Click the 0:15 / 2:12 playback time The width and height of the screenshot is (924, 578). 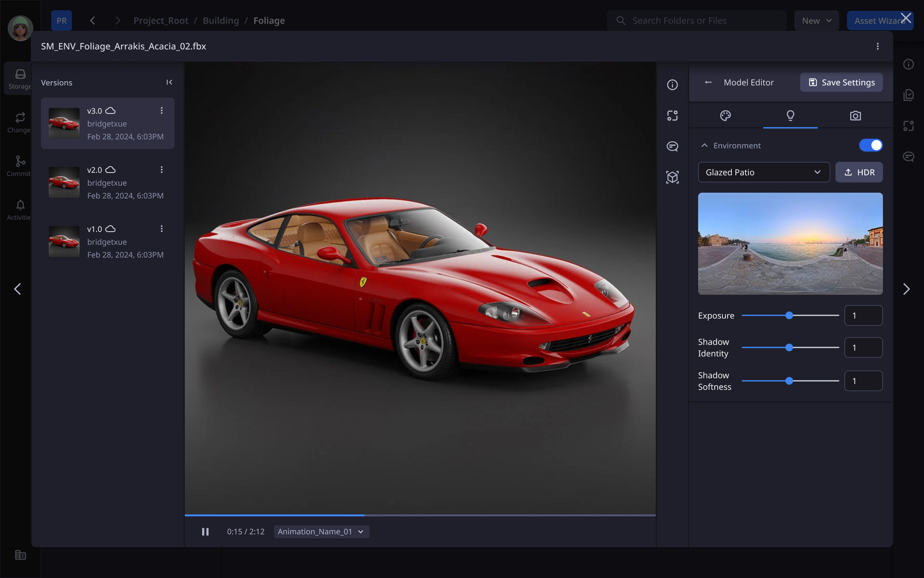245,532
